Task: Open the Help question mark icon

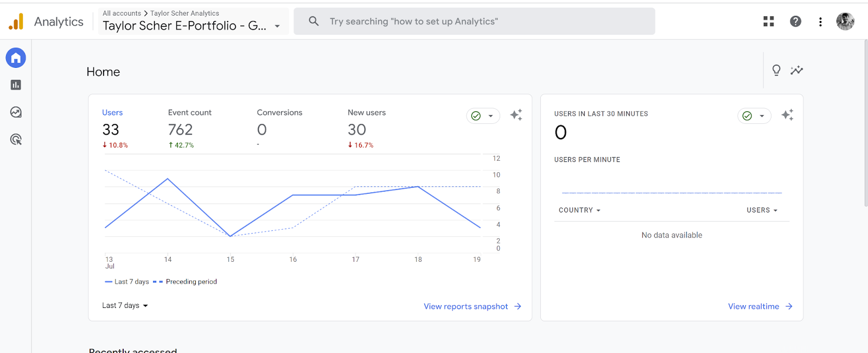Action: pos(795,21)
